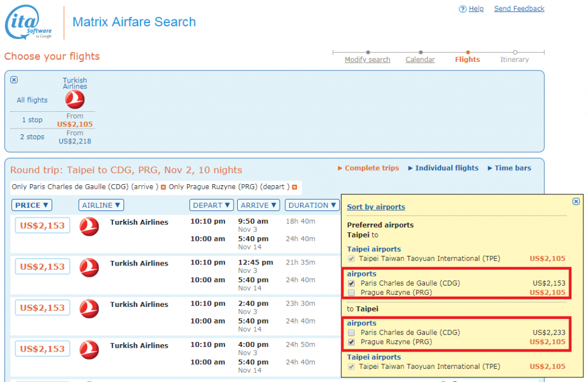The height and width of the screenshot is (382, 588).
Task: Check return Paris Charles de Gaulle checkbox
Action: (x=351, y=333)
